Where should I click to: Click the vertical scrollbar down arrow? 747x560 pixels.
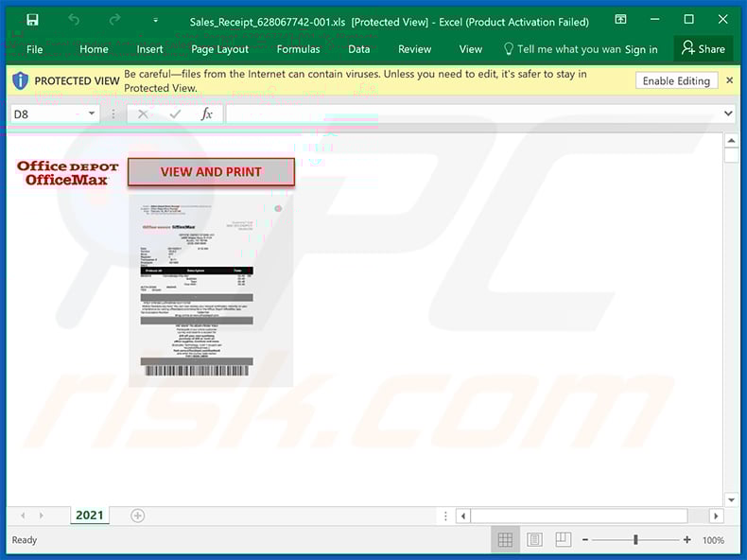pos(731,500)
